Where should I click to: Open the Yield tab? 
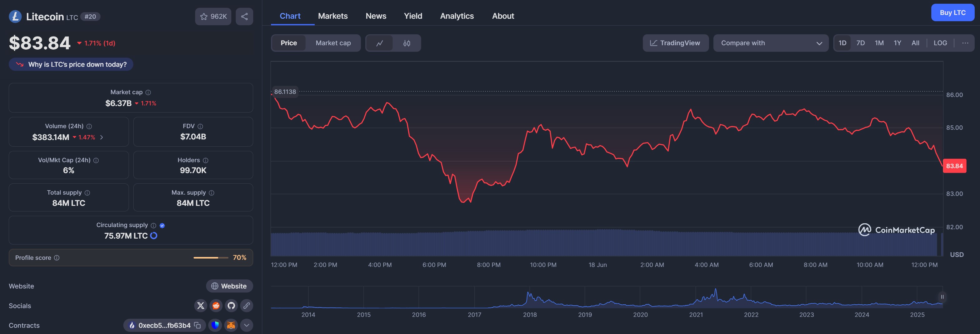tap(413, 16)
